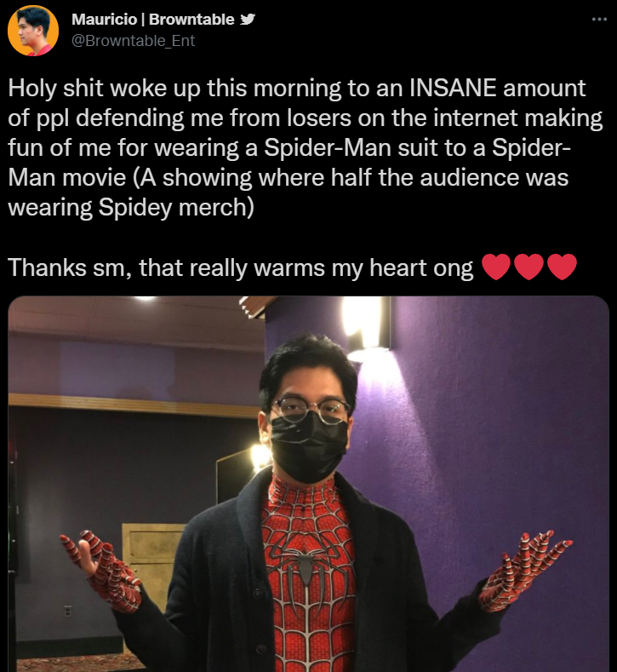Image resolution: width=617 pixels, height=672 pixels.
Task: Open the @Browntable_Ent handle link
Action: [133, 40]
